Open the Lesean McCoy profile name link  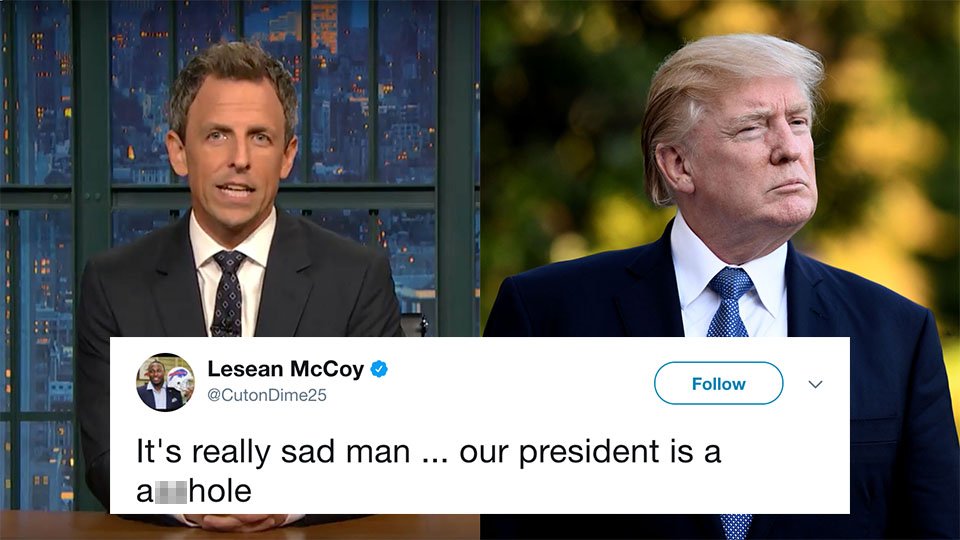coord(285,369)
